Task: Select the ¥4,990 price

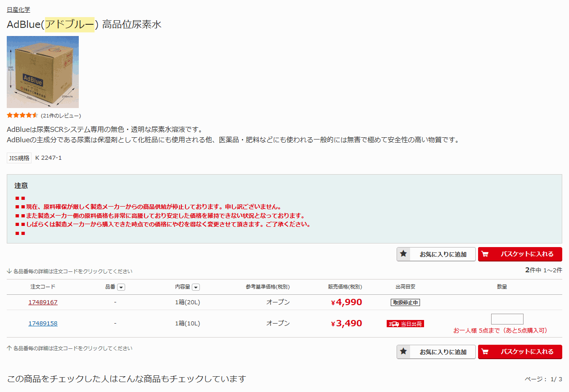Action: (347, 302)
